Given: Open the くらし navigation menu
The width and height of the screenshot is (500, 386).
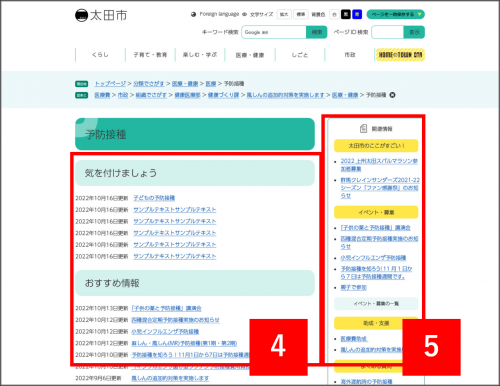Looking at the screenshot, I should click(x=100, y=55).
